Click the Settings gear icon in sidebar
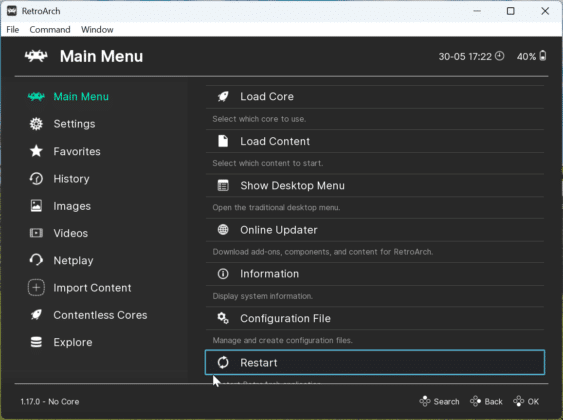The width and height of the screenshot is (563, 420). pyautogui.click(x=36, y=124)
